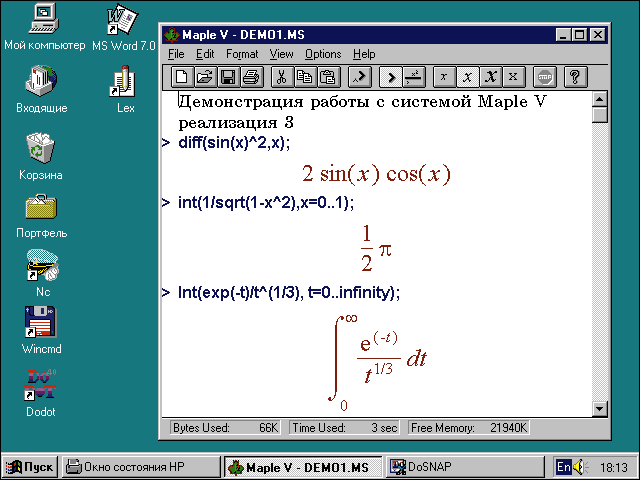Select the small x zoom button
640x480 pixels.
[x=444, y=76]
